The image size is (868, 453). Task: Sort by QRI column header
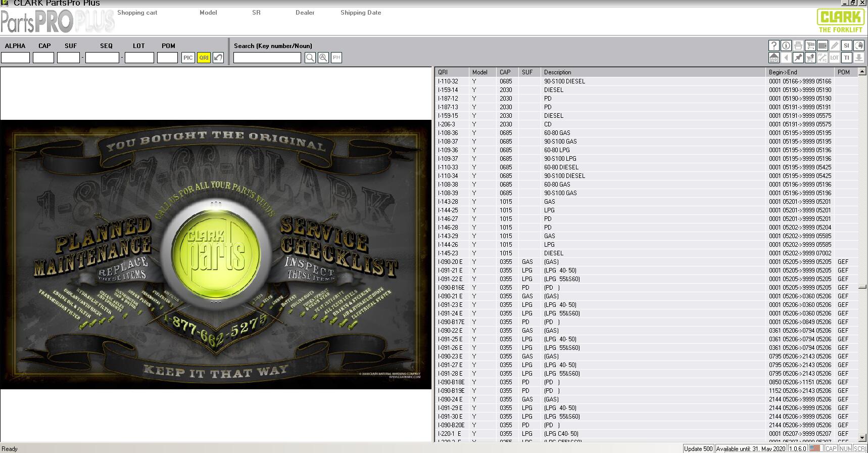[452, 72]
